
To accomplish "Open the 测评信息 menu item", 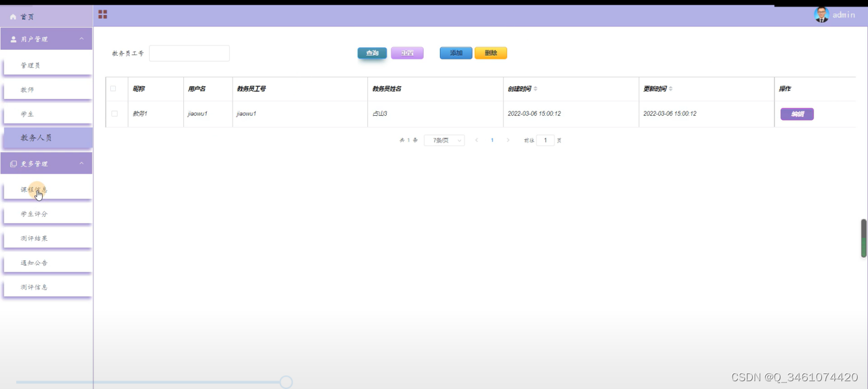I will tap(47, 287).
